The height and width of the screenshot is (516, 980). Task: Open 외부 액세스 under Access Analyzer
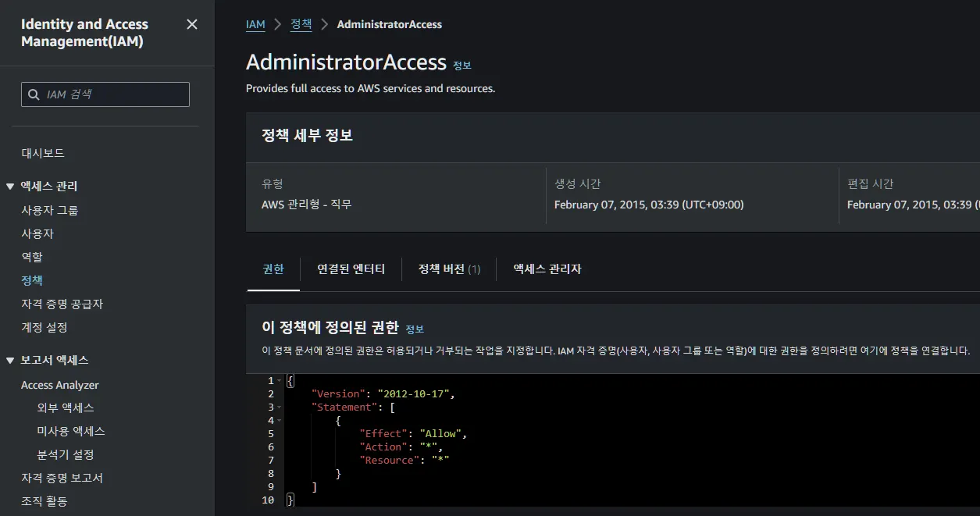pyautogui.click(x=66, y=407)
